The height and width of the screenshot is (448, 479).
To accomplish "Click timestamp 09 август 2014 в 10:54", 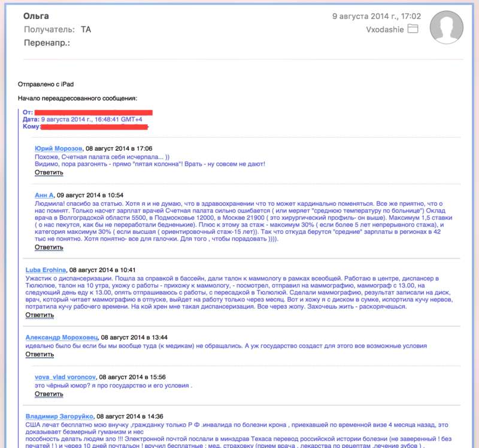I will pos(90,196).
